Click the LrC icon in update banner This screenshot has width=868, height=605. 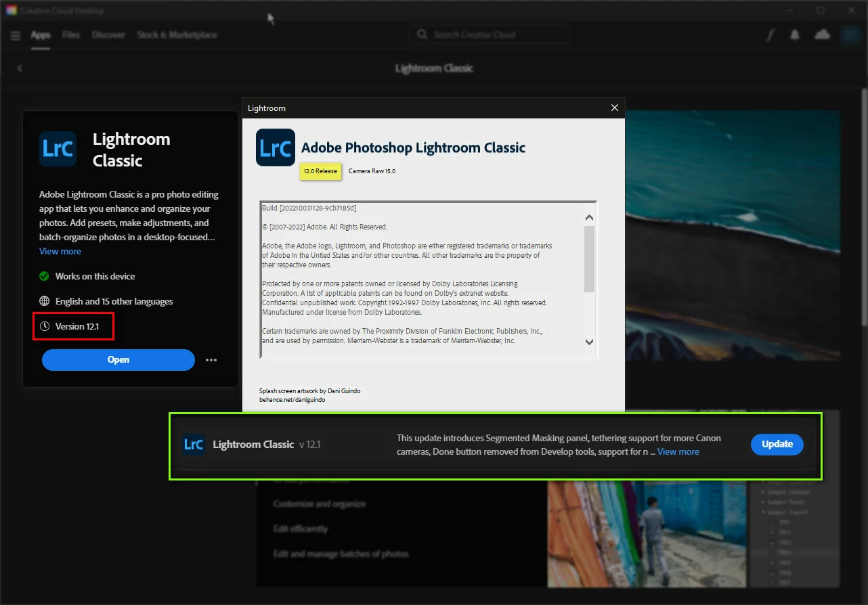click(194, 445)
